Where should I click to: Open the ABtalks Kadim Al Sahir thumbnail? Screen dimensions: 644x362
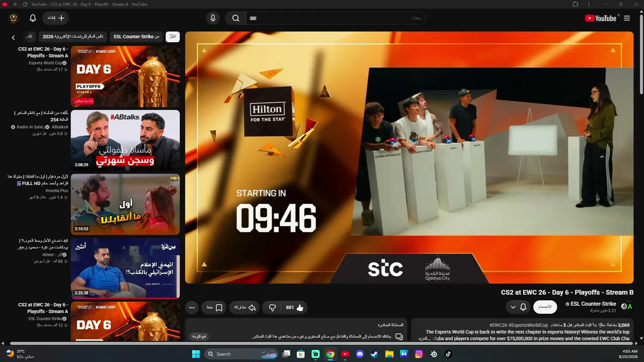[x=125, y=140]
